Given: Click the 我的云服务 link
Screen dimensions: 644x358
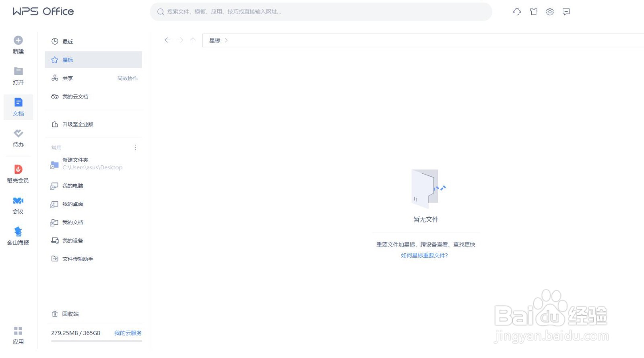Looking at the screenshot, I should coord(128,333).
